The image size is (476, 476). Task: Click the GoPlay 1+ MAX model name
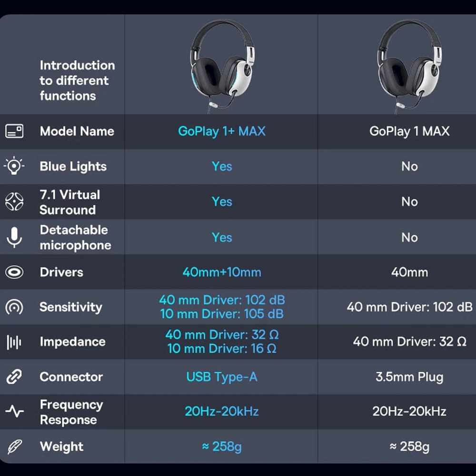pyautogui.click(x=222, y=131)
